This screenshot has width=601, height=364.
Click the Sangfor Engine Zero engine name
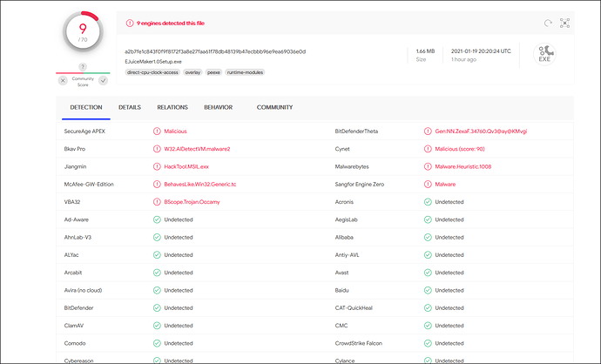point(360,184)
